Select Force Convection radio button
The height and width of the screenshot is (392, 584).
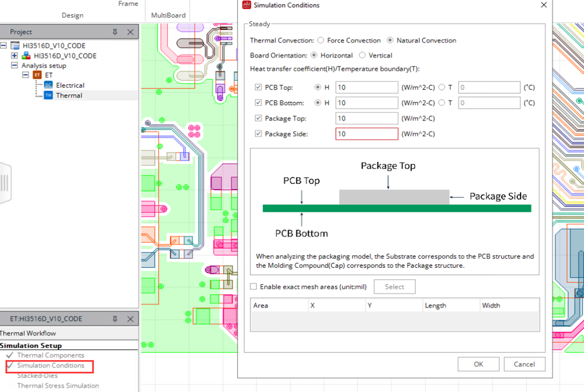[x=322, y=40]
